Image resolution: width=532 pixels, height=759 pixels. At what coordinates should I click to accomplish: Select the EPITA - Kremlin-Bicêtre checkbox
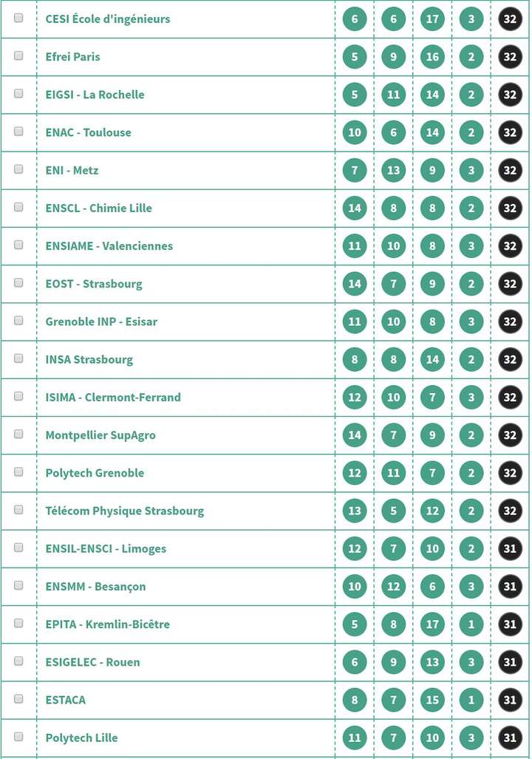(x=18, y=623)
